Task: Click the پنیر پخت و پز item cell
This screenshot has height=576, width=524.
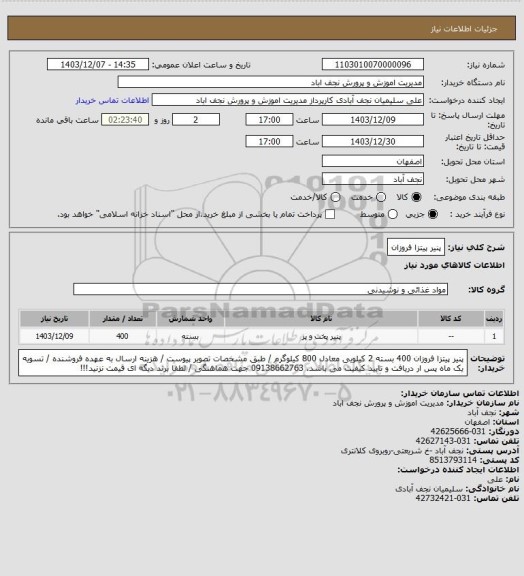Action: click(x=321, y=336)
